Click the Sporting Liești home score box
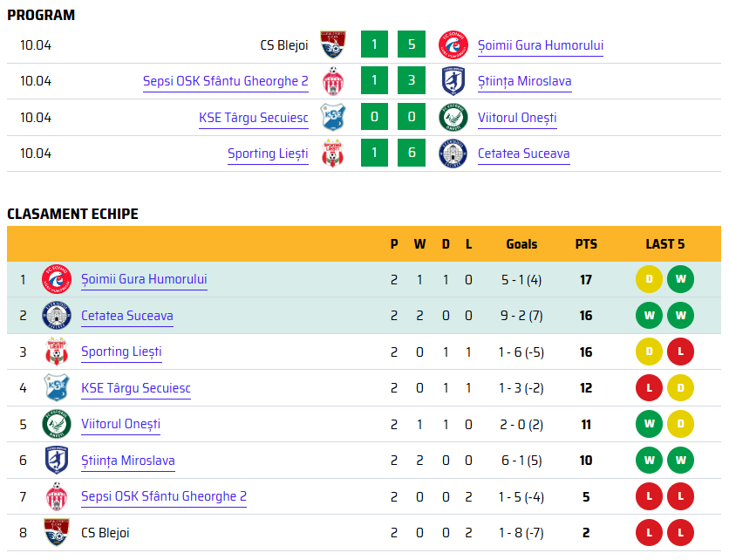 [374, 153]
